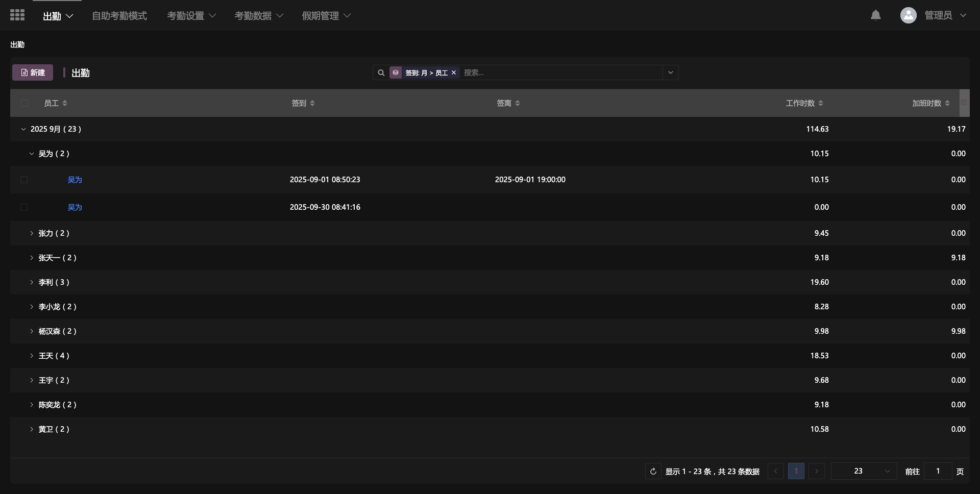
Task: Click the administrator avatar icon
Action: pos(908,15)
